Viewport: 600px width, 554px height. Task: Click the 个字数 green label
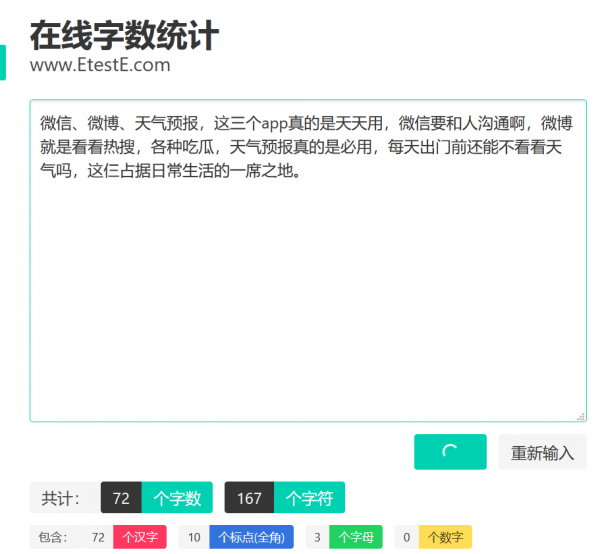point(177,497)
